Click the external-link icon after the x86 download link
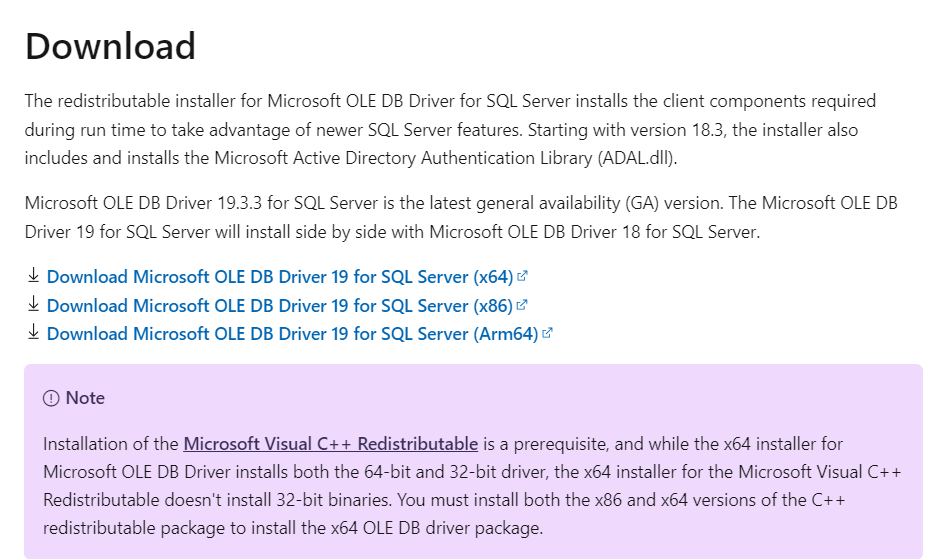This screenshot has width=929, height=559. (x=521, y=305)
